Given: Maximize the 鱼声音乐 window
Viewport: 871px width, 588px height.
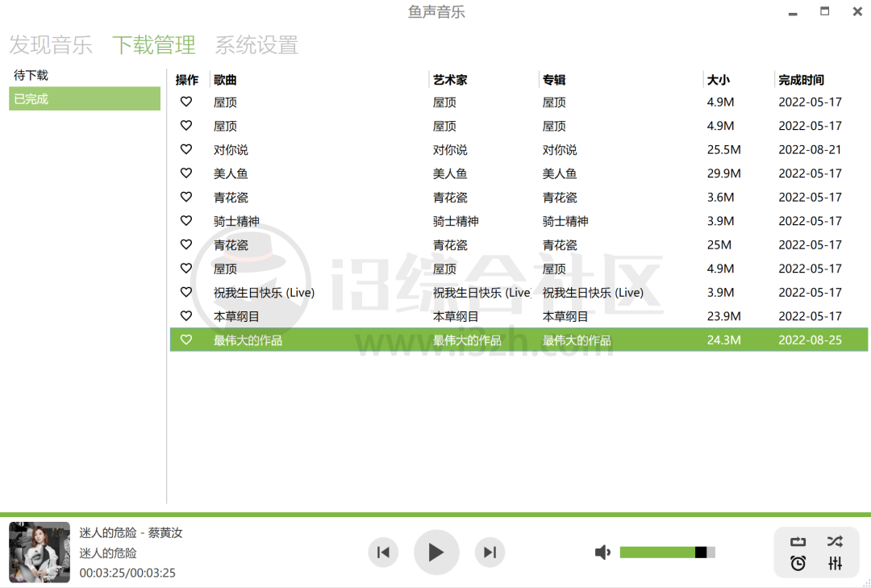Looking at the screenshot, I should tap(824, 11).
